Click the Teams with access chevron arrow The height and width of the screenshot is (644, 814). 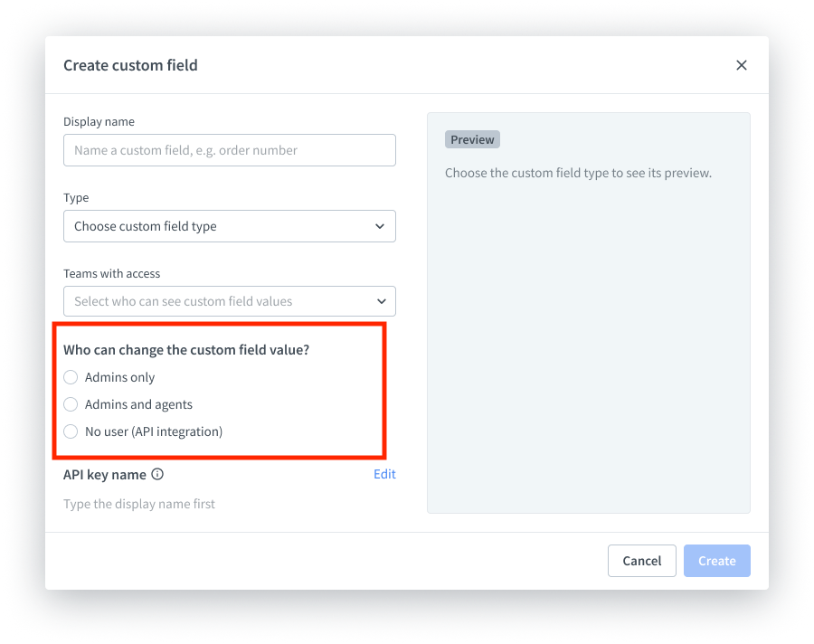[x=381, y=301]
